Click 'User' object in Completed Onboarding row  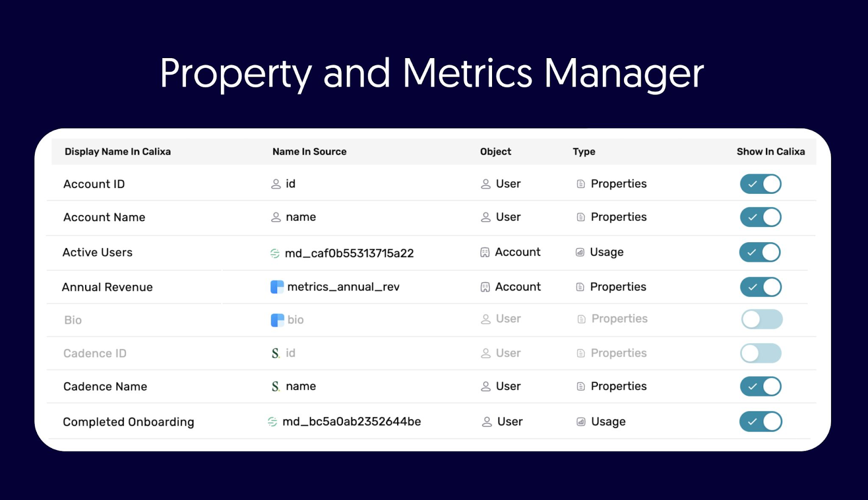pyautogui.click(x=510, y=422)
